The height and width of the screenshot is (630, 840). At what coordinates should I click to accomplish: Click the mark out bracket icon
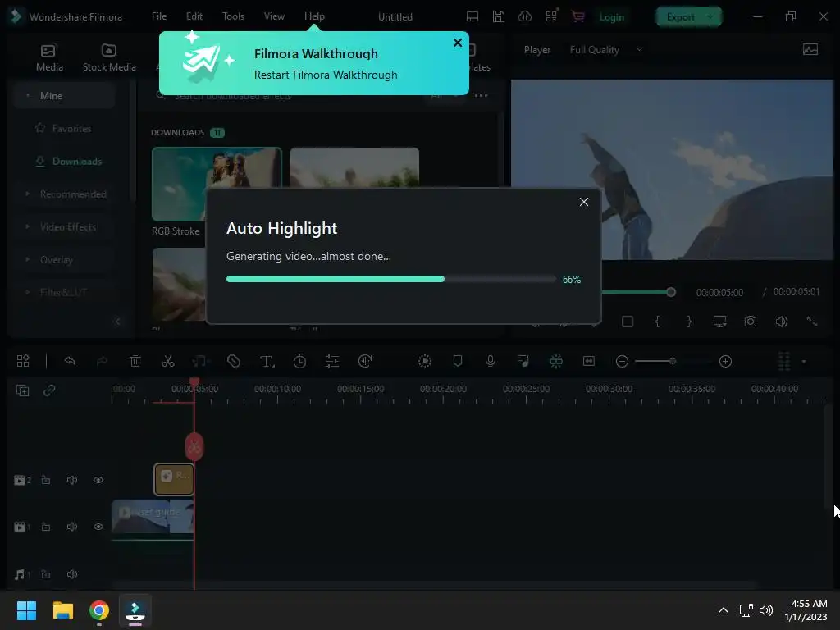[x=689, y=322]
